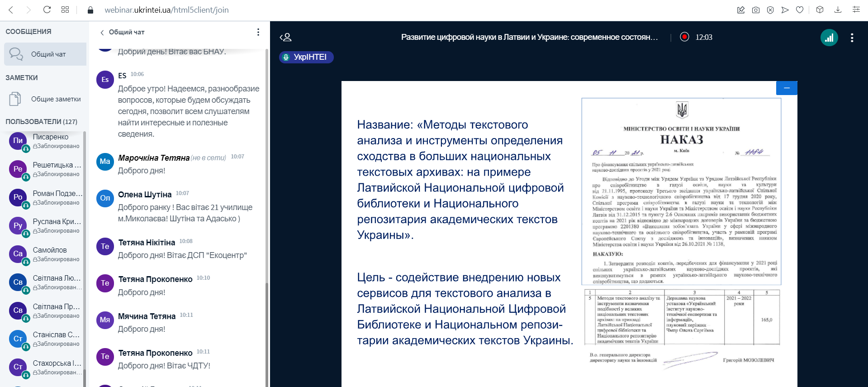Select user Світлана Лю… in the list
The height and width of the screenshot is (387, 868).
45,282
